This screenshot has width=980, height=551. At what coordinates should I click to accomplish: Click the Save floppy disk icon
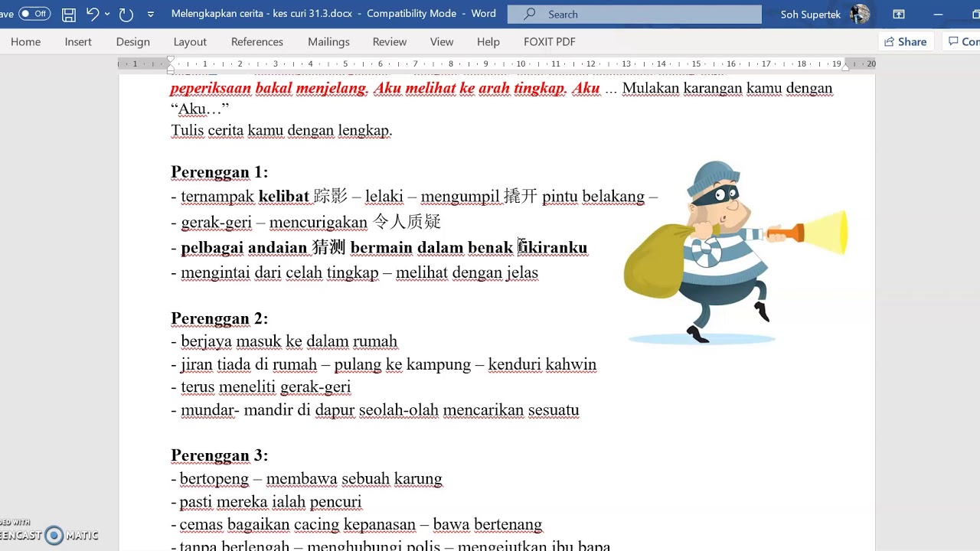69,14
